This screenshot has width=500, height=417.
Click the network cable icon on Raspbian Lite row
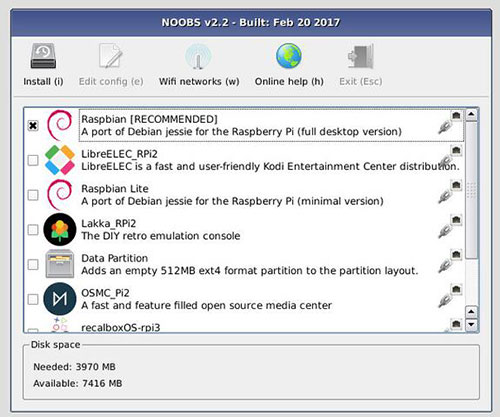[445, 197]
